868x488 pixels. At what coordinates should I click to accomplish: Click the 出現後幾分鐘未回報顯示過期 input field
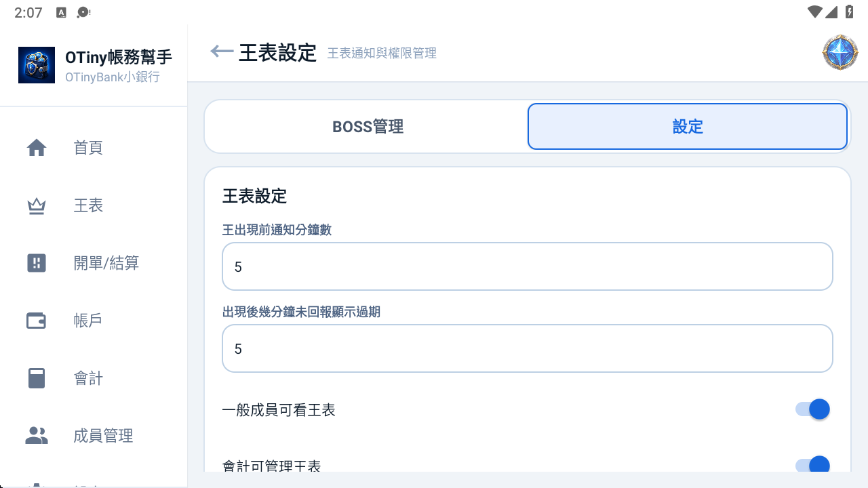528,348
